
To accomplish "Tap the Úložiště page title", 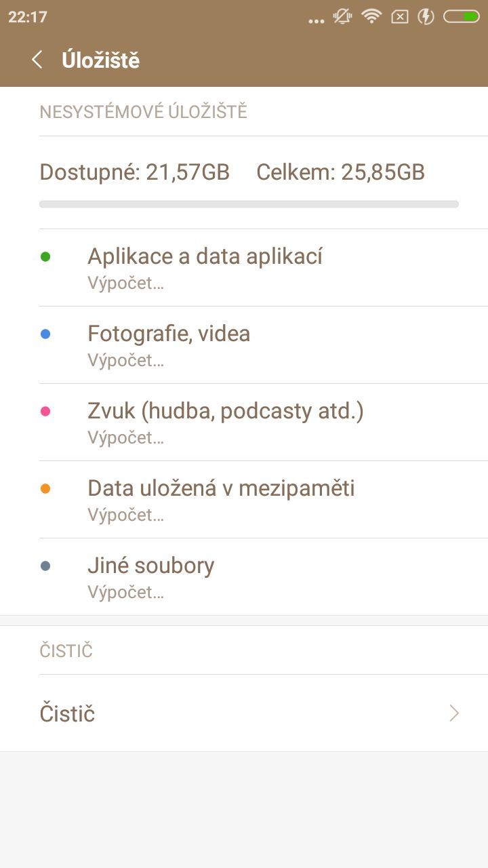I will point(100,60).
